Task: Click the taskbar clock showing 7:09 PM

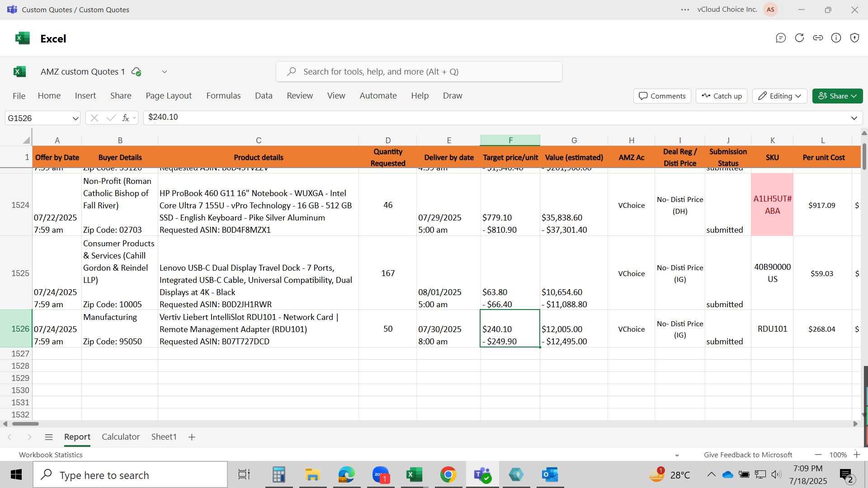Action: click(808, 474)
